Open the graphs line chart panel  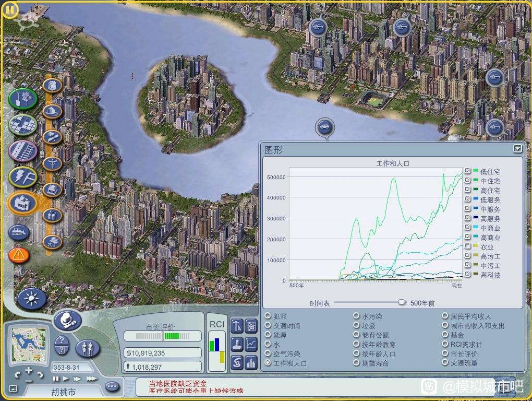pos(251,344)
